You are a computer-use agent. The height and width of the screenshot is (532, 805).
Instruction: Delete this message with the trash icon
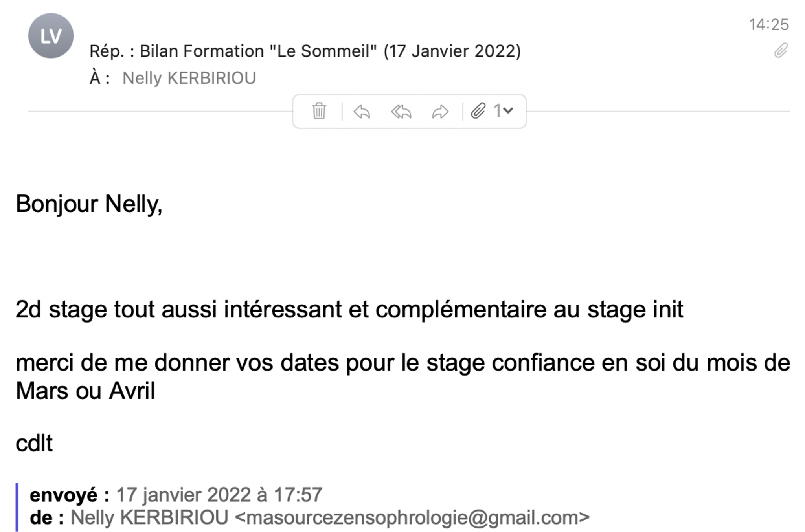pos(319,111)
